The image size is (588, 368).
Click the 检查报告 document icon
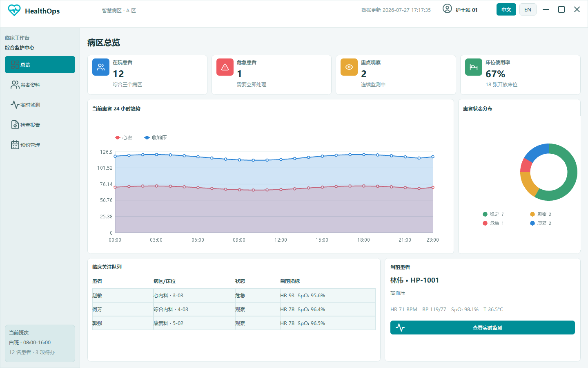tap(15, 125)
